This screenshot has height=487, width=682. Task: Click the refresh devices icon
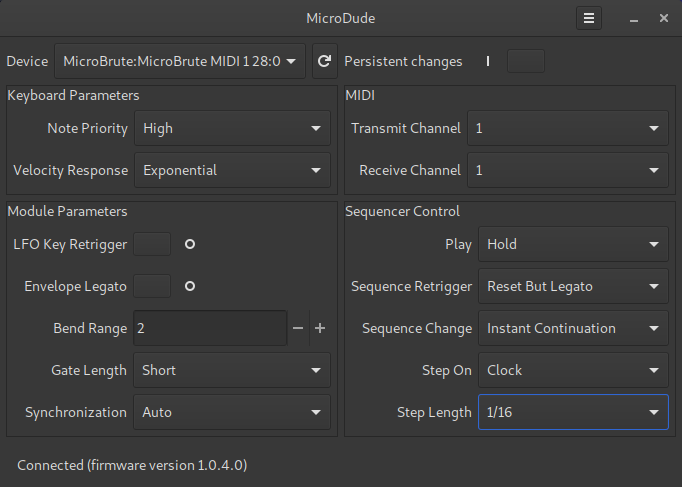click(323, 61)
